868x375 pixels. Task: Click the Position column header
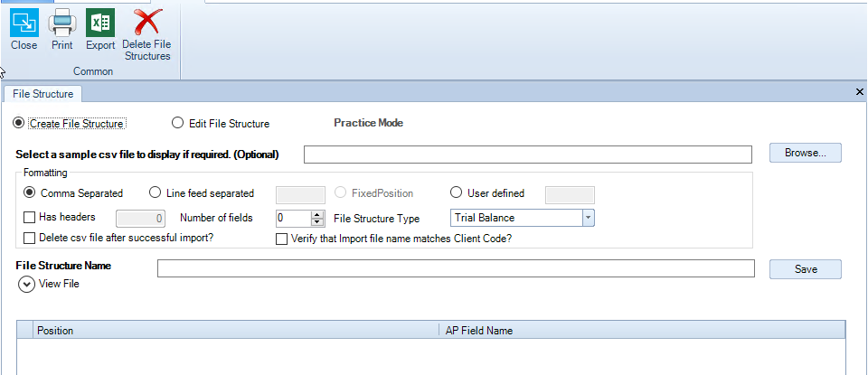[x=236, y=330]
